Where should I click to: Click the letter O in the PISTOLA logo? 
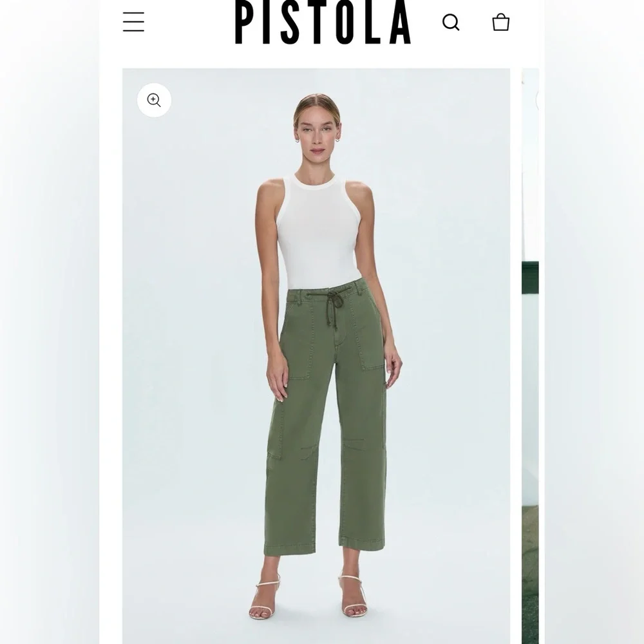[x=344, y=22]
